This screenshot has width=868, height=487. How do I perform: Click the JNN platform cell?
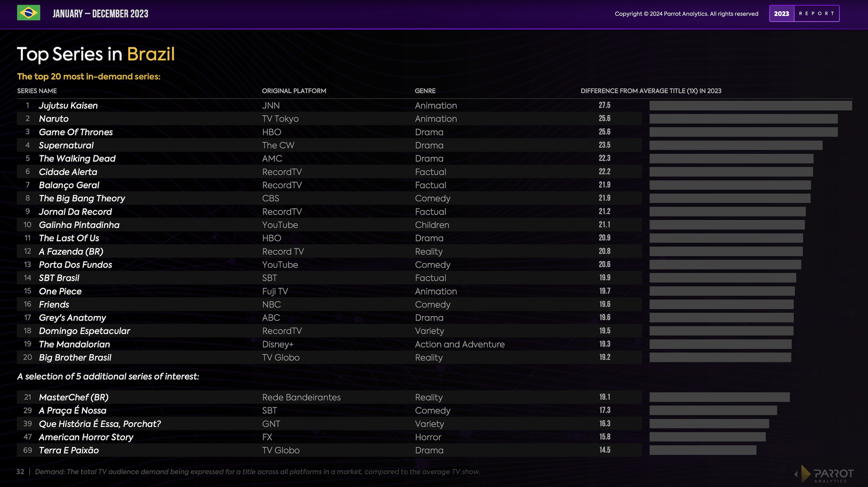[x=271, y=106]
